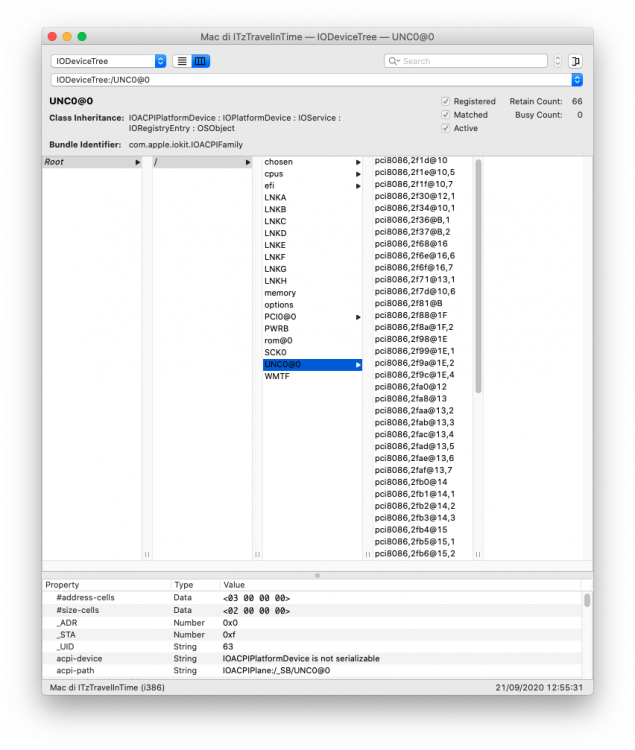Expand the cpus node

click(358, 174)
